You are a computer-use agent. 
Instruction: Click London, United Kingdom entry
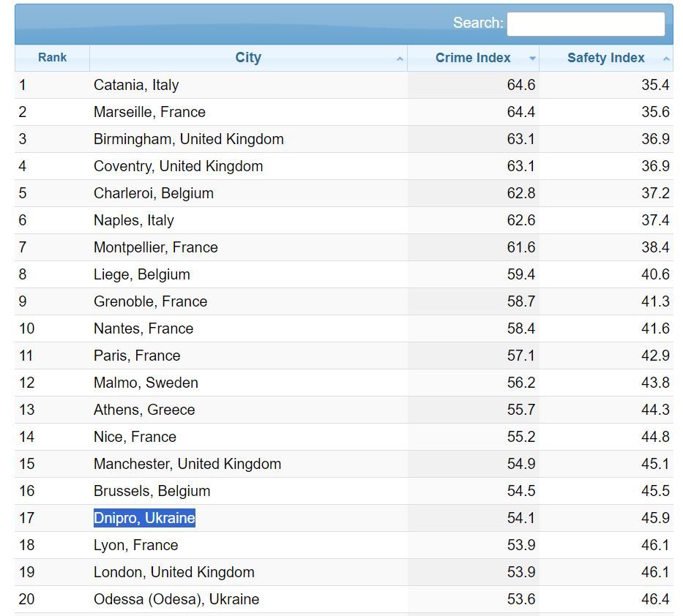pyautogui.click(x=174, y=572)
